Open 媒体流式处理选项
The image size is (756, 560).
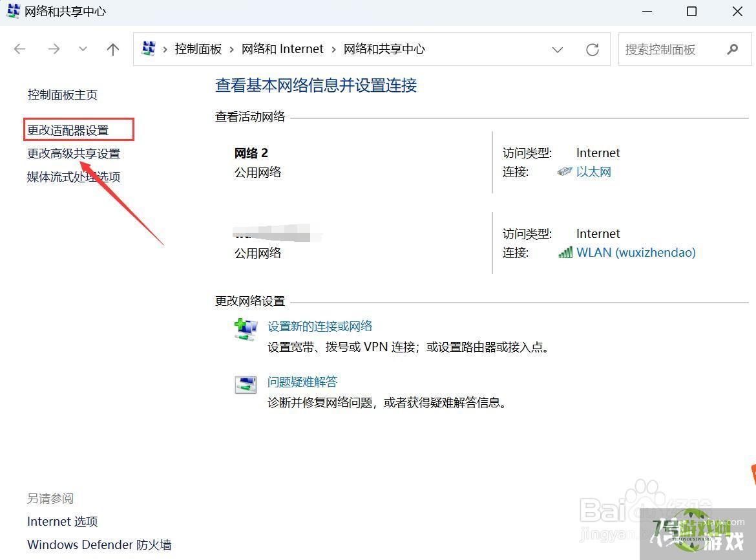pos(74,177)
